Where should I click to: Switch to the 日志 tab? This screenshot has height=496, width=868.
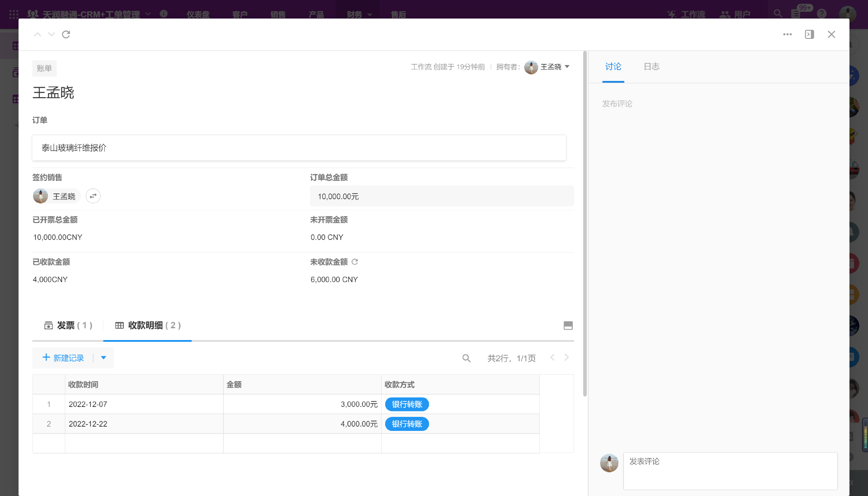[651, 66]
